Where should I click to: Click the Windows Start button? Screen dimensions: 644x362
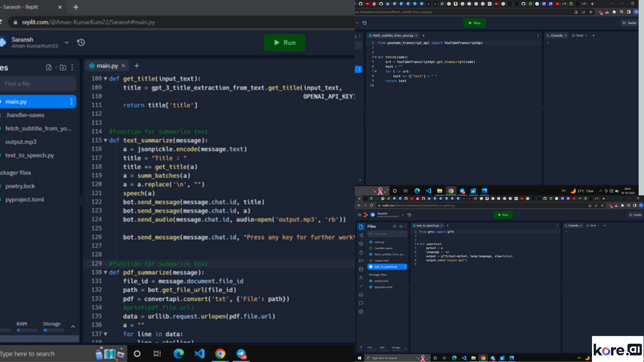coord(359,358)
